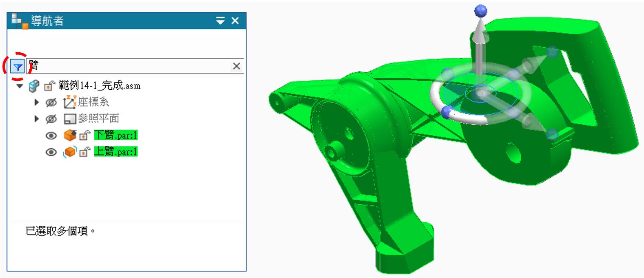Click the 導航者 panel title icon
Image resolution: width=644 pixels, height=278 pixels.
point(20,21)
